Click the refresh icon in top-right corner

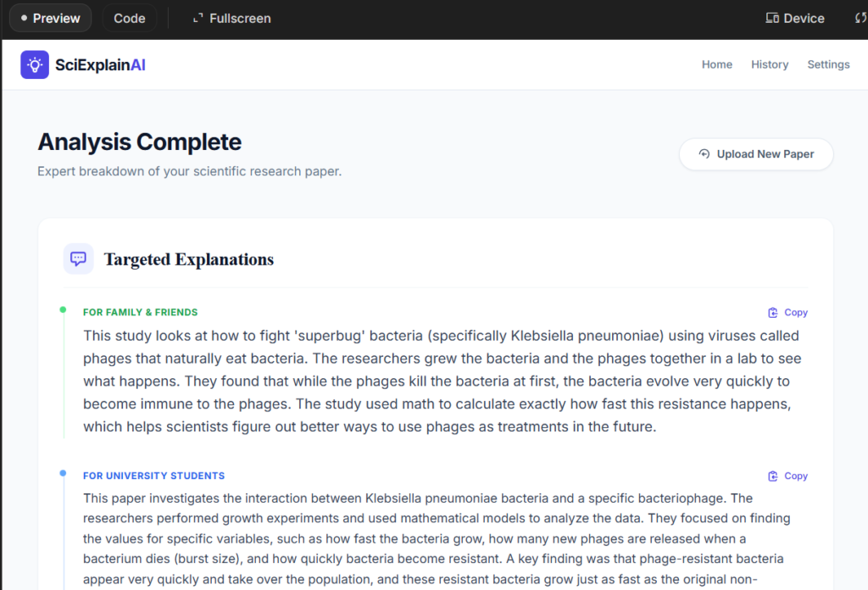861,18
